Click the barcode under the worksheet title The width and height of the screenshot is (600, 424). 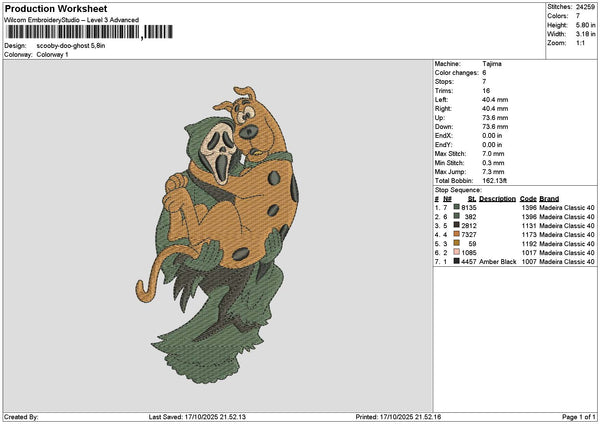[90, 32]
